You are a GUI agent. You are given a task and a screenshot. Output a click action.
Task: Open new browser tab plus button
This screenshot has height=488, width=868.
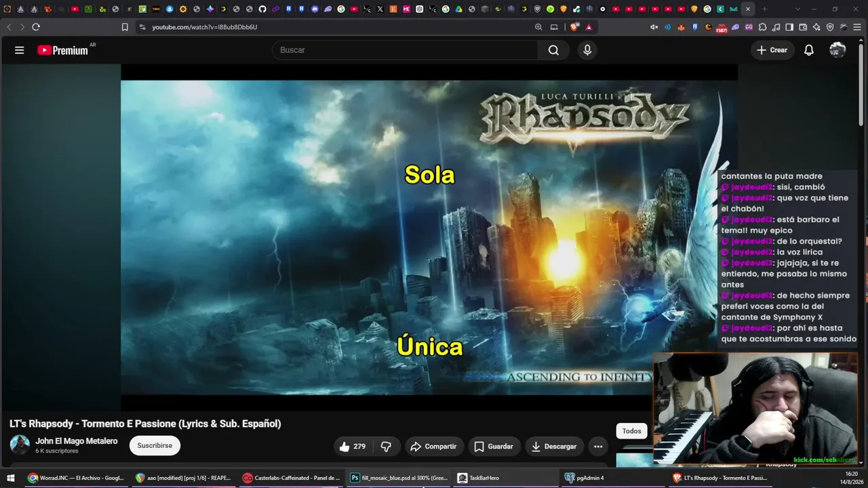764,9
